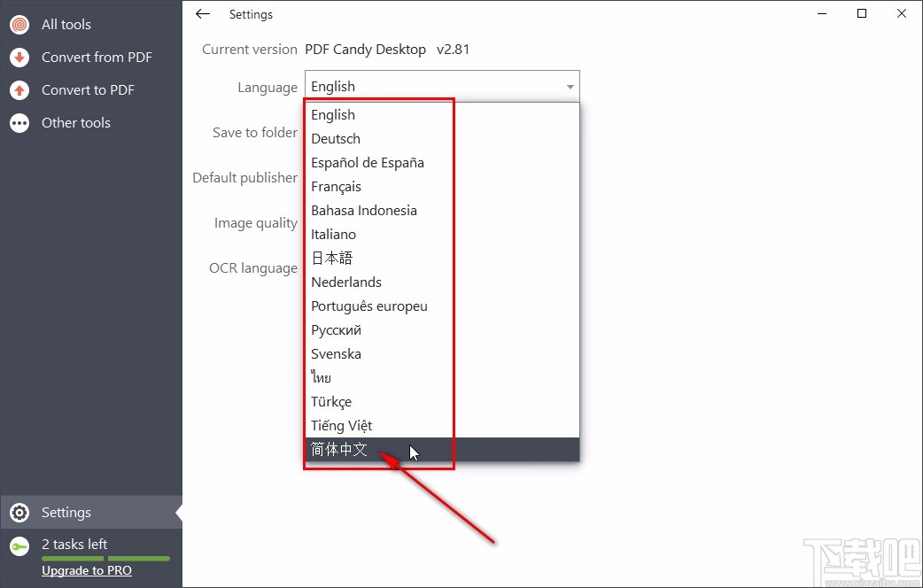Open the All tools section
Image resolution: width=923 pixels, height=588 pixels.
point(91,25)
